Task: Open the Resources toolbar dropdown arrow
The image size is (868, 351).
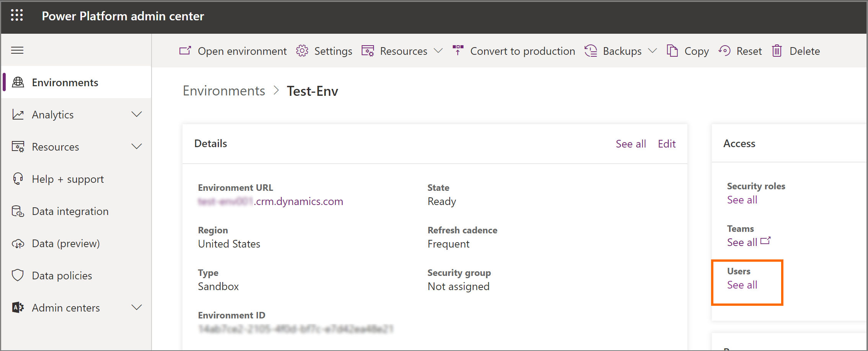Action: (438, 51)
